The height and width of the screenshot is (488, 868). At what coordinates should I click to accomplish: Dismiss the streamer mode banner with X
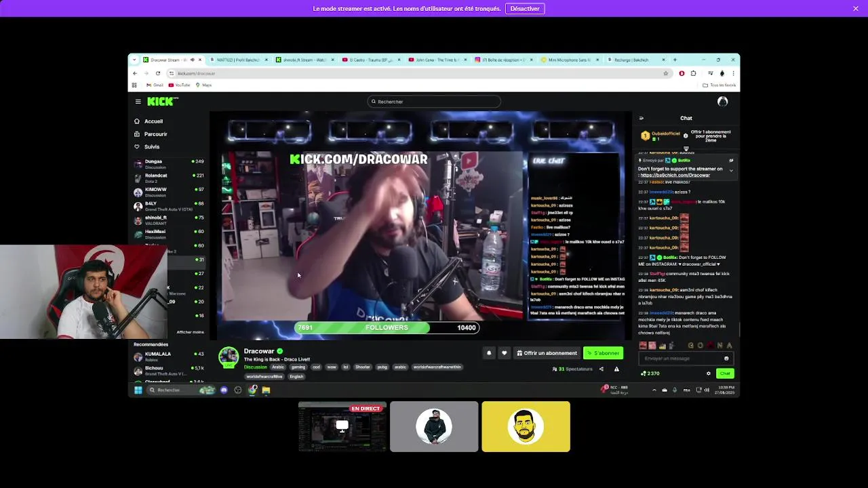(856, 9)
